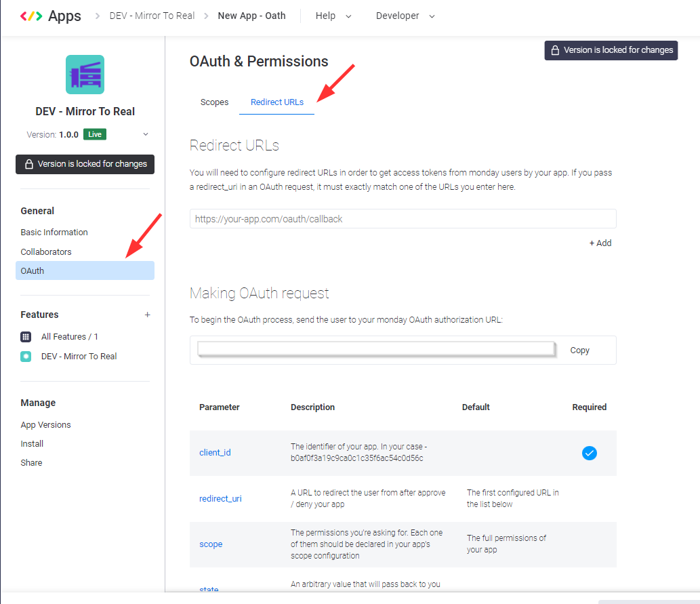Click the New App - Oath breadcrumb
This screenshot has height=604, width=700.
pyautogui.click(x=252, y=16)
